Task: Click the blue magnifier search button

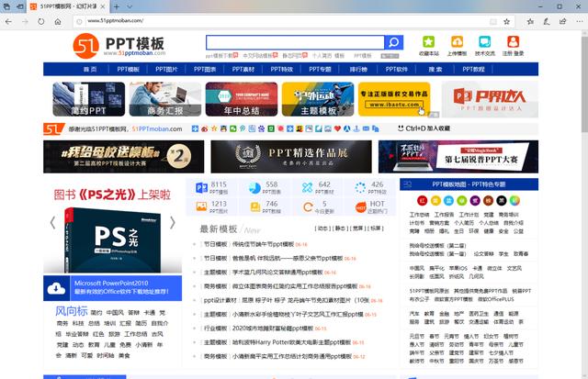Action: 394,42
